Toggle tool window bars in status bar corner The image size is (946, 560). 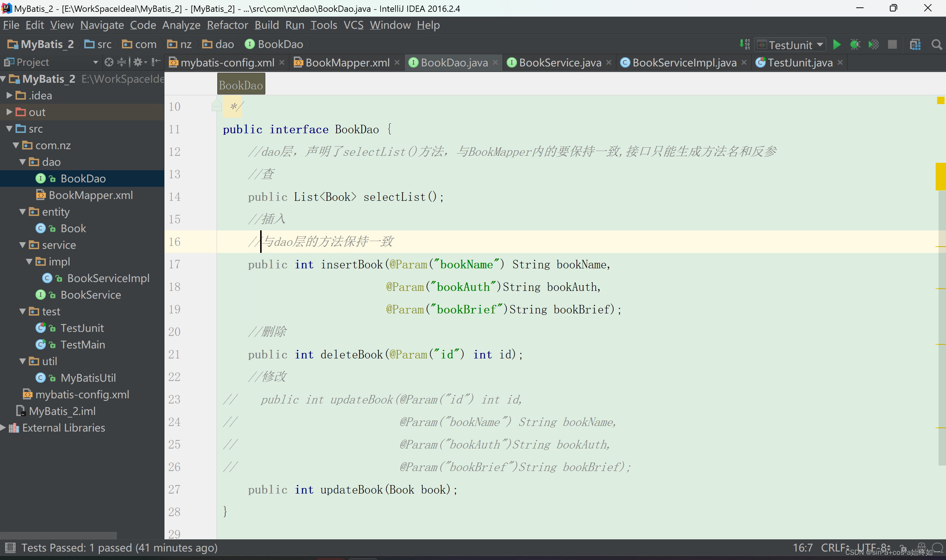click(10, 547)
